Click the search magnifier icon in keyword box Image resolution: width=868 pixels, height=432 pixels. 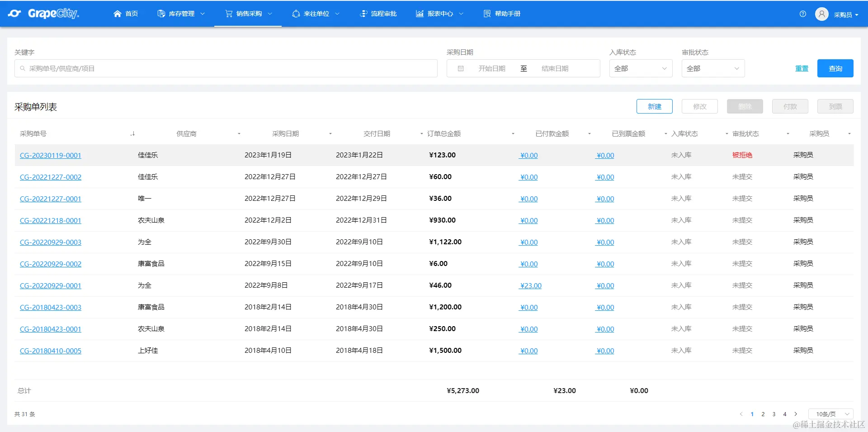(x=23, y=69)
